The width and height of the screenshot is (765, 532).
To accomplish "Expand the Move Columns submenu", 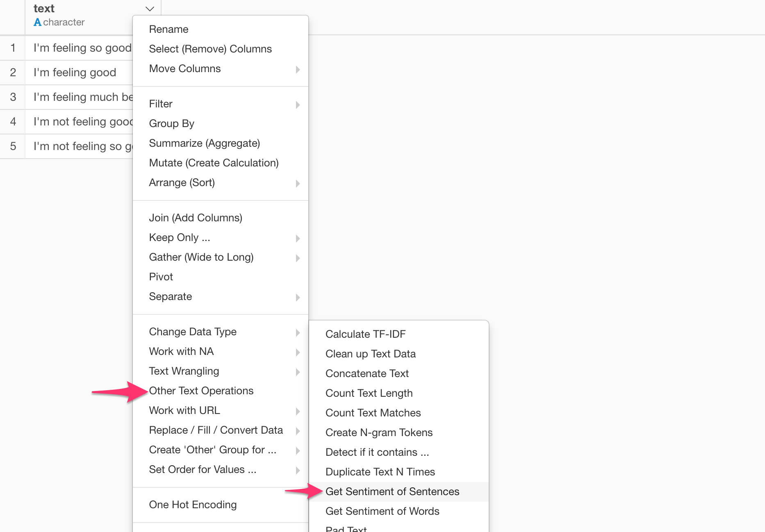I will [185, 68].
